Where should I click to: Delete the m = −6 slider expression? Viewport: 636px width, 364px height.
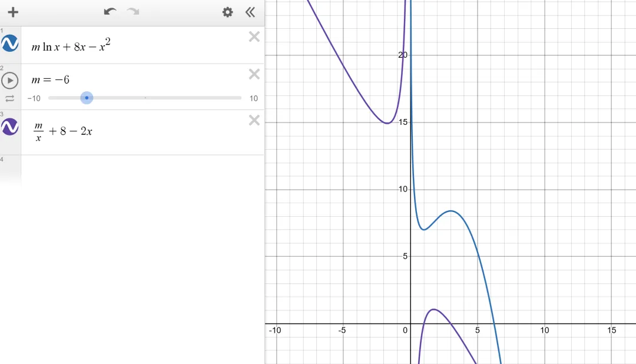(254, 74)
